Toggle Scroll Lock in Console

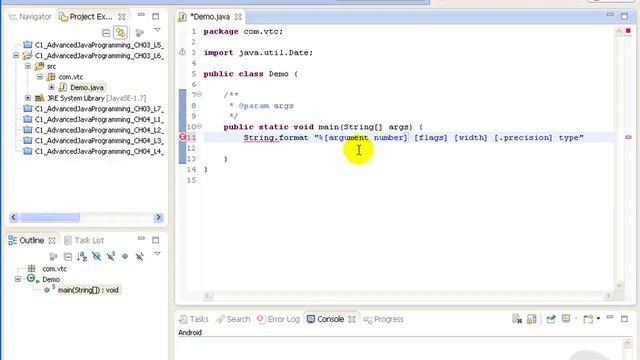[x=531, y=319]
